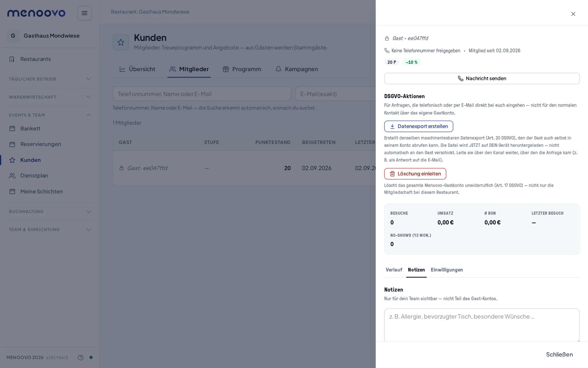Click the Bankett calendar icon
588x368 pixels.
[x=12, y=129]
